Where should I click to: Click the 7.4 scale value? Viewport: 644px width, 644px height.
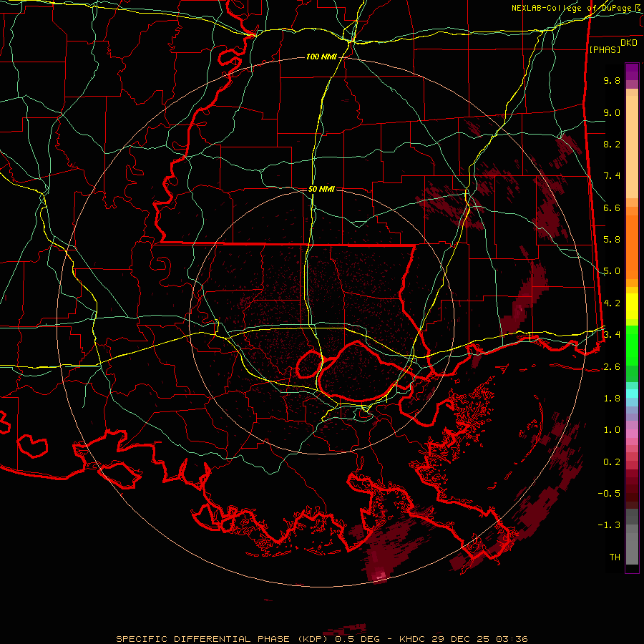click(612, 176)
